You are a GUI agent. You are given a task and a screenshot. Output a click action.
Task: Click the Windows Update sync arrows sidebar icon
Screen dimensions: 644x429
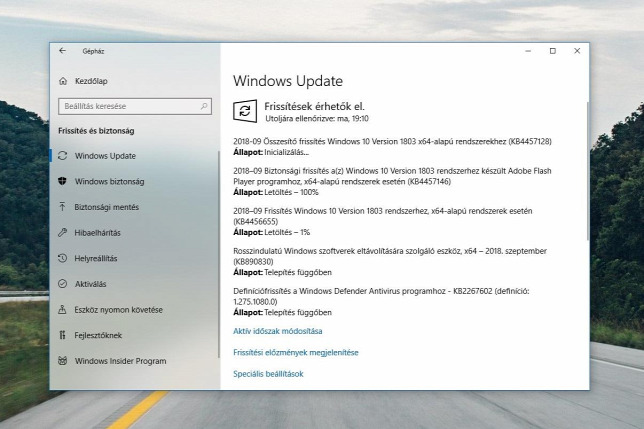62,156
